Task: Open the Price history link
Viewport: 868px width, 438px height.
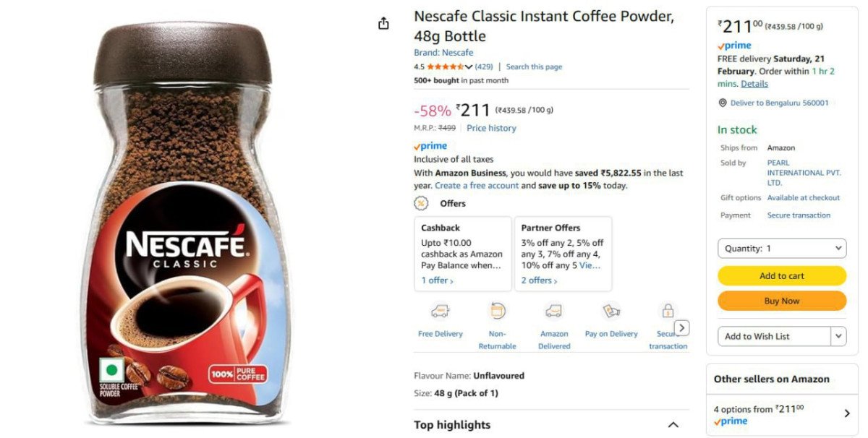Action: [x=491, y=128]
